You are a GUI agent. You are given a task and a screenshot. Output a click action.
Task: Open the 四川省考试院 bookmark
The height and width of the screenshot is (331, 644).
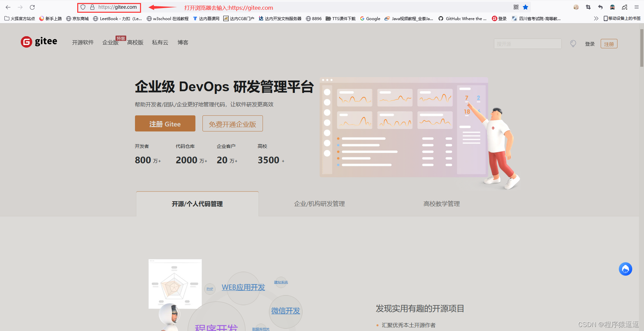(x=536, y=18)
